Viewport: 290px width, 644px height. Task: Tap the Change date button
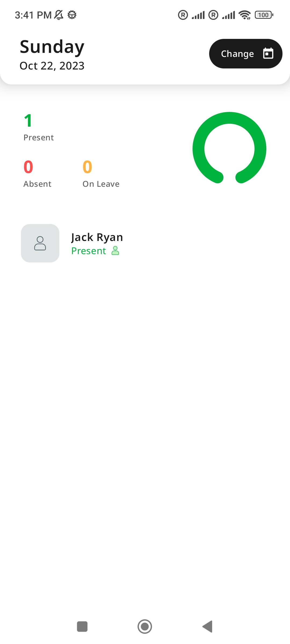click(246, 54)
